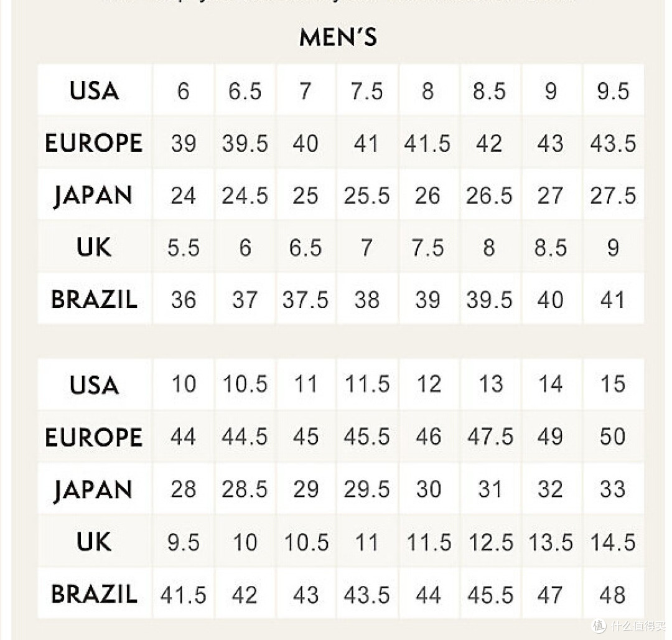Viewport: 672px width, 640px height.
Task: Select UK size 5.5 cell
Action: pyautogui.click(x=184, y=247)
